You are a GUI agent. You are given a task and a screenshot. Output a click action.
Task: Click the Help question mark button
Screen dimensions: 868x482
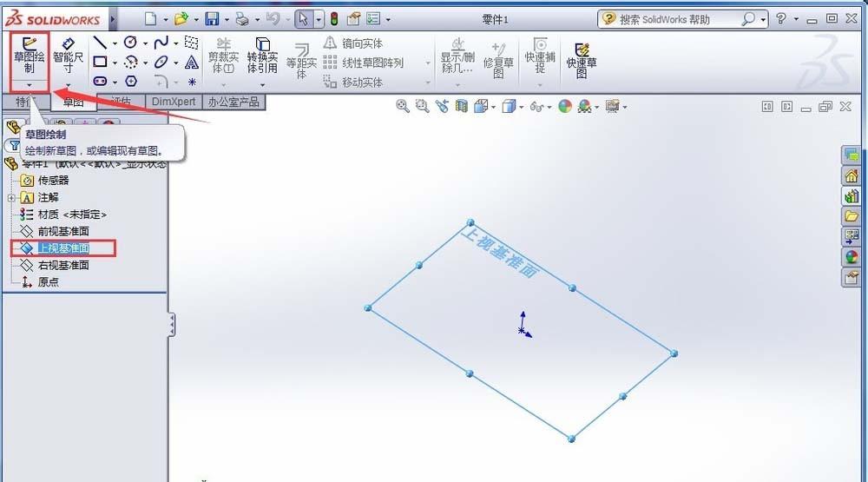[781, 19]
